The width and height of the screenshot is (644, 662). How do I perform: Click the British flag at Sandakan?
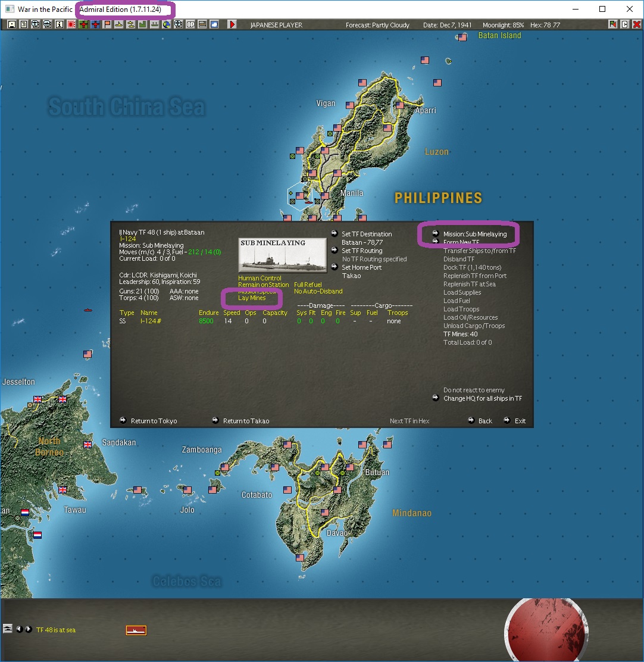click(87, 444)
